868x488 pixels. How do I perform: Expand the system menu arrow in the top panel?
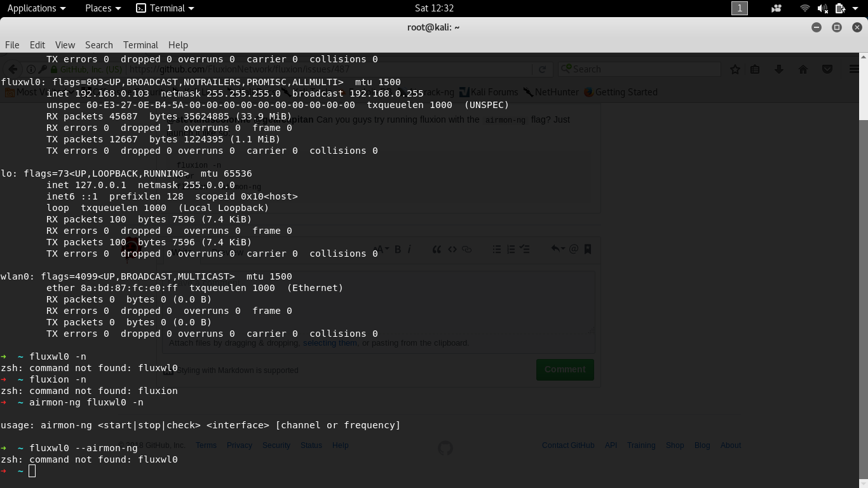855,8
